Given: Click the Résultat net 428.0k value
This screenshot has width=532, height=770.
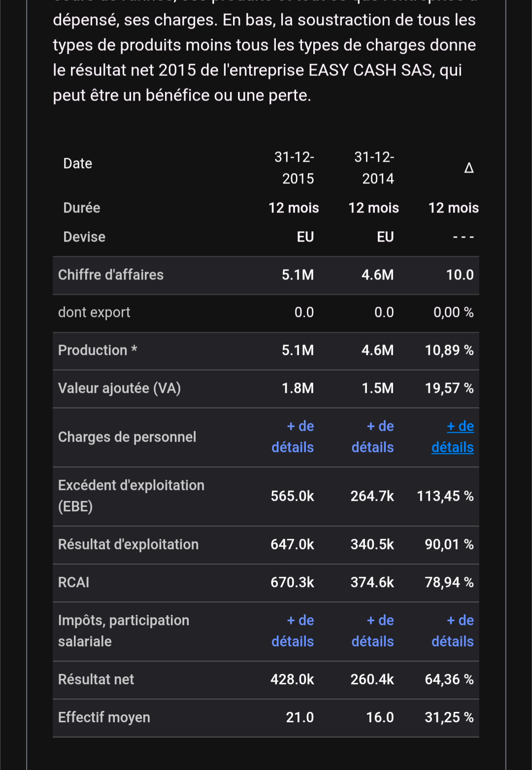Looking at the screenshot, I should click(x=292, y=679).
